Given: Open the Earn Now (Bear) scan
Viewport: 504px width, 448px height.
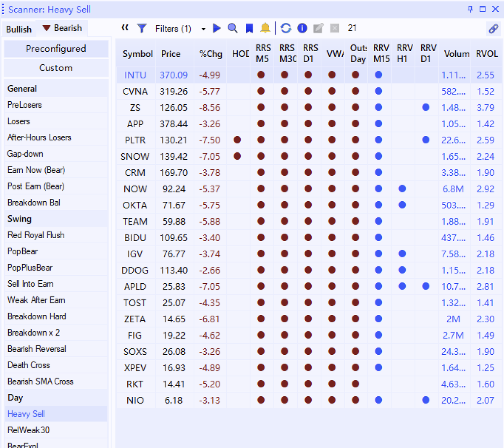Looking at the screenshot, I should point(56,170).
